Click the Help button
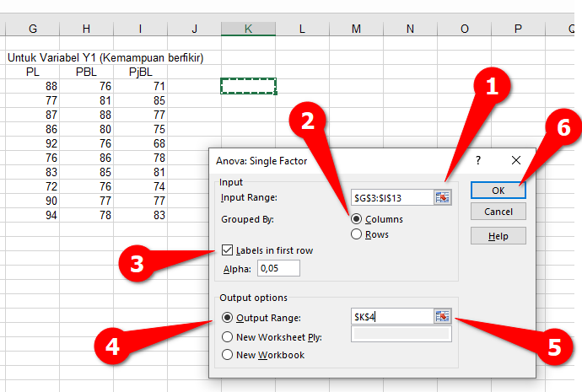 pyautogui.click(x=498, y=235)
